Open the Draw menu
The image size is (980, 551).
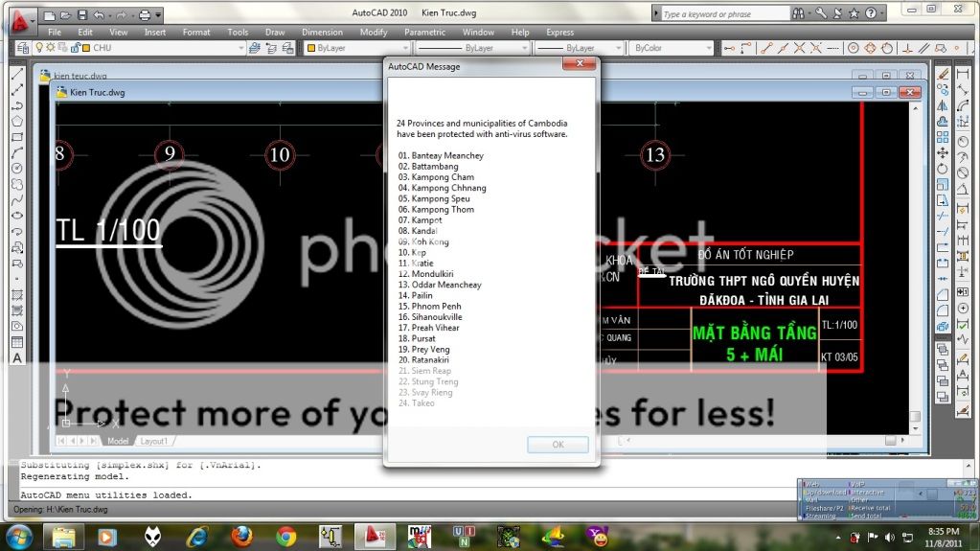point(274,32)
